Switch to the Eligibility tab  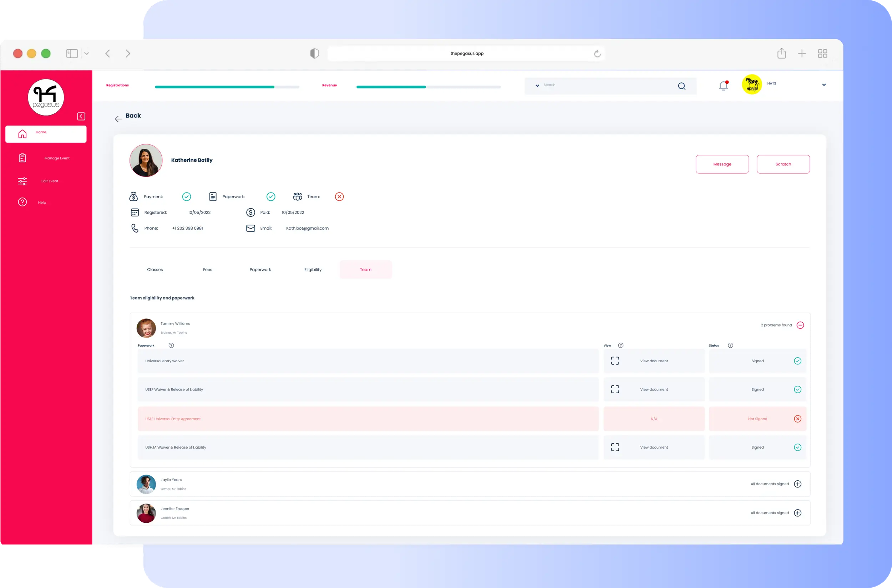(313, 270)
